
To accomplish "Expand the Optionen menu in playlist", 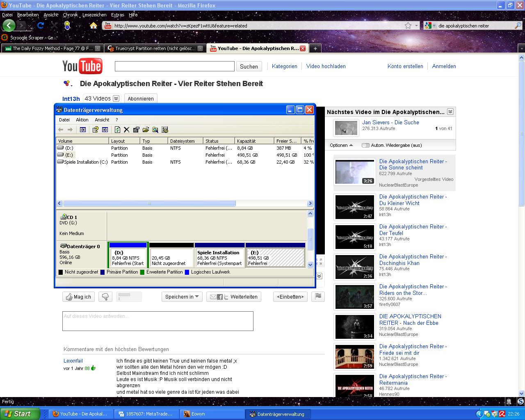I will (341, 145).
